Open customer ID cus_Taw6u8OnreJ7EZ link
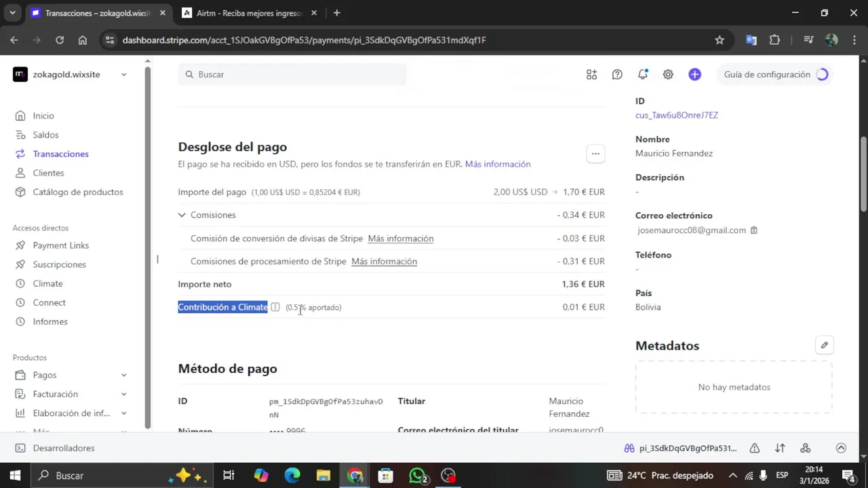The height and width of the screenshot is (488, 868). [x=677, y=115]
